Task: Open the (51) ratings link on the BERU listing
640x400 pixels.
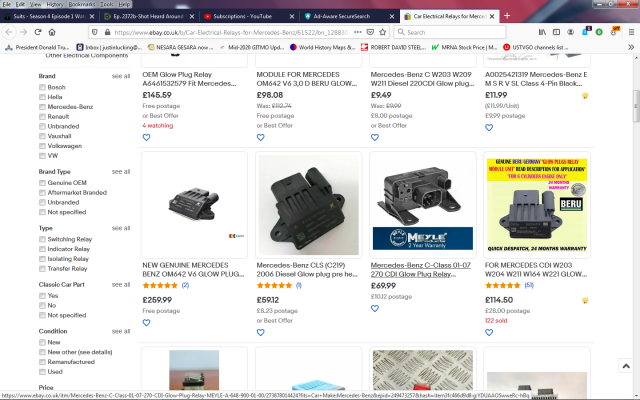Action: pos(529,285)
